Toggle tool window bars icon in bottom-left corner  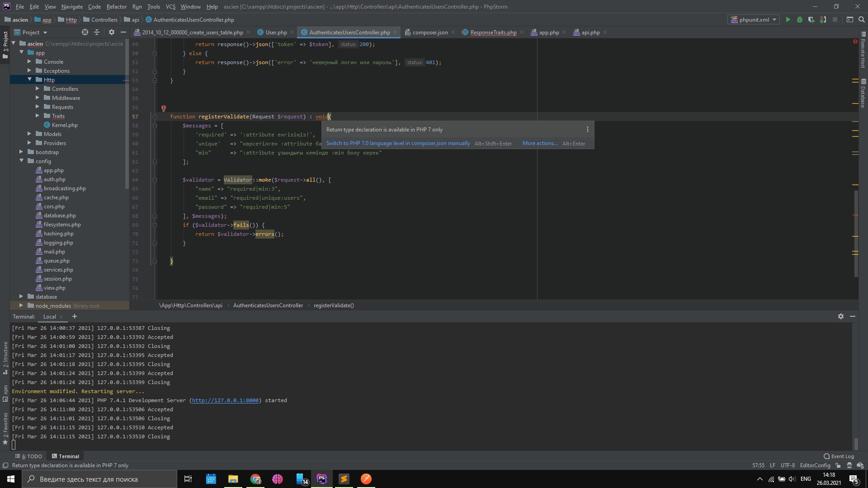[x=5, y=465]
